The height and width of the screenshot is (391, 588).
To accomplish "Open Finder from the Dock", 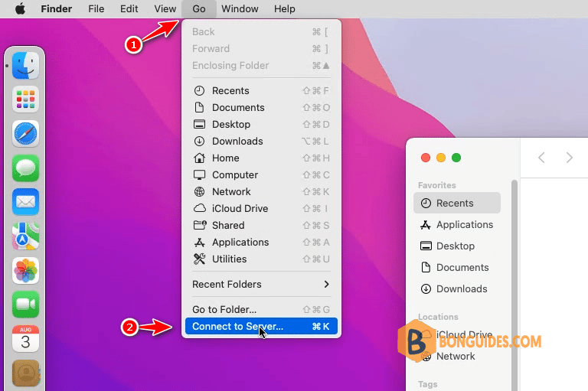I will [25, 66].
